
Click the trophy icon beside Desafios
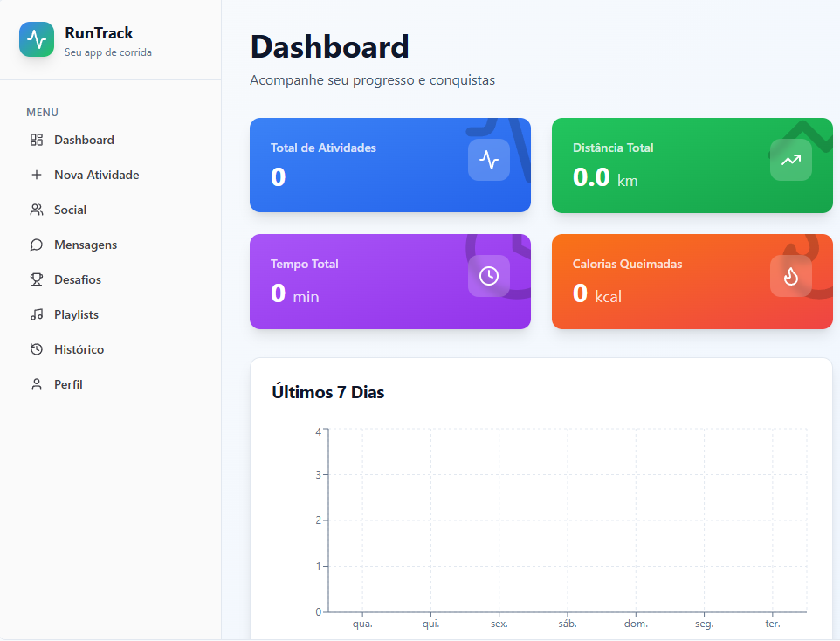(37, 279)
